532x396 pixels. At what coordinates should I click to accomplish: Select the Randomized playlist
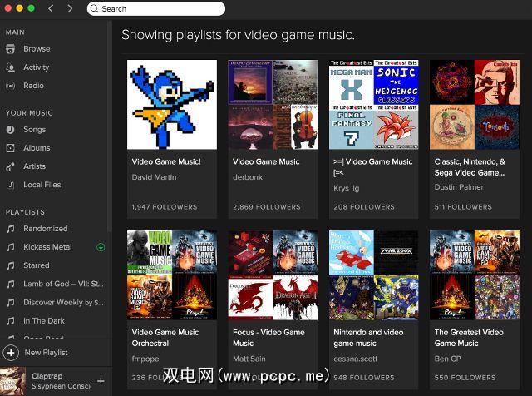coord(46,229)
